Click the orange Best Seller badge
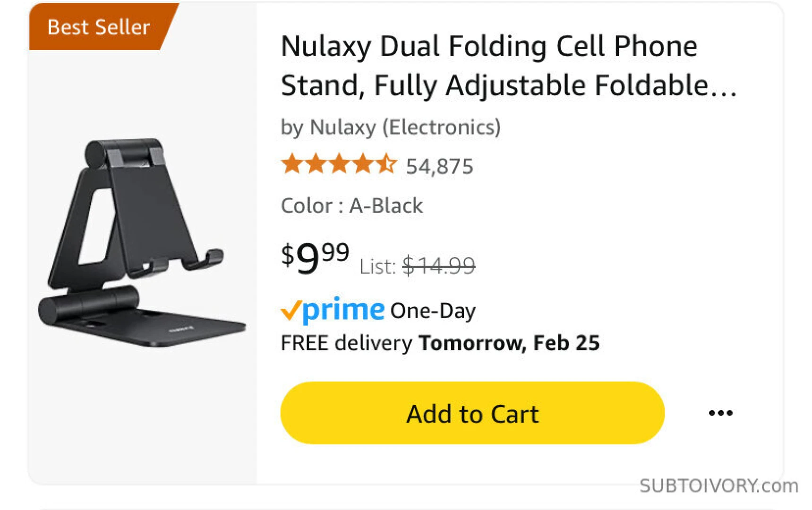The height and width of the screenshot is (510, 812). pyautogui.click(x=98, y=27)
